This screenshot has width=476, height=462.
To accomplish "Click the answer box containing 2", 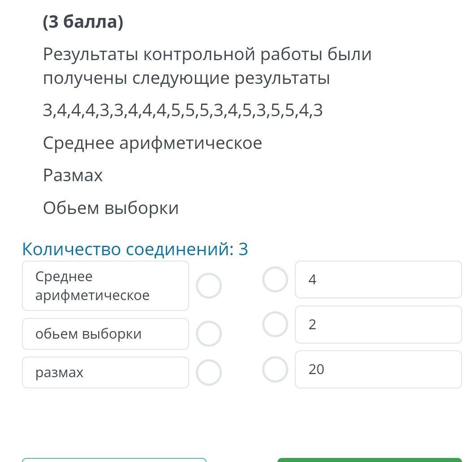I will tap(378, 324).
